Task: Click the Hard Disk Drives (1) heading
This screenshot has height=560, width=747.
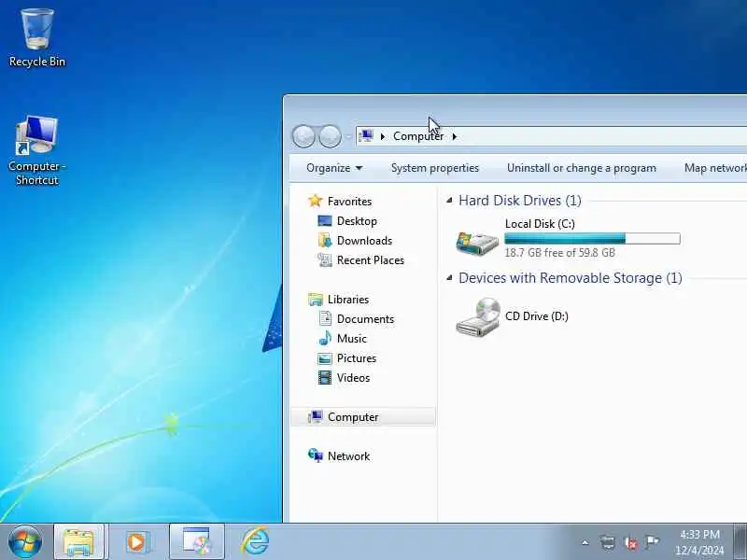Action: [x=520, y=201]
